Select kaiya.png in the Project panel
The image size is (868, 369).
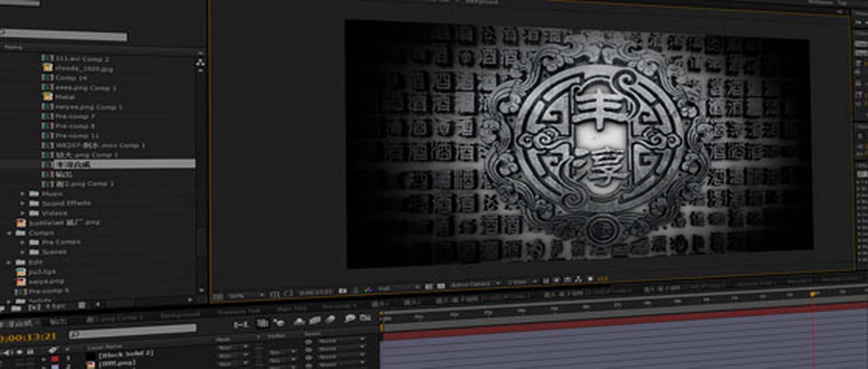(46, 281)
